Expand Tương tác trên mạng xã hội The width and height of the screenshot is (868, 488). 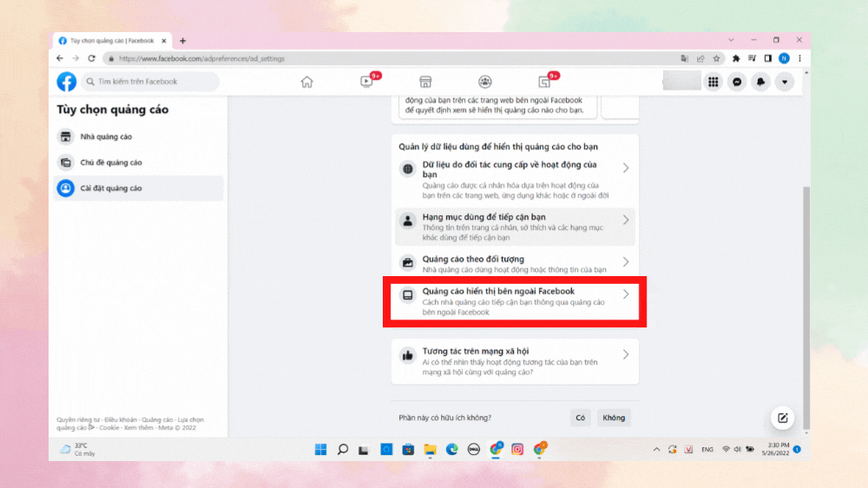pyautogui.click(x=516, y=360)
